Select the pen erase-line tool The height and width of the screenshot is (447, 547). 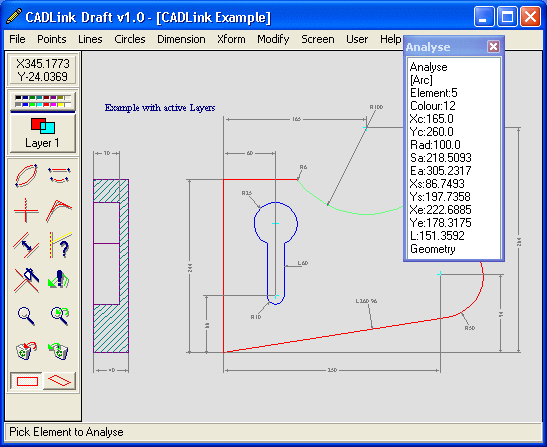(27, 280)
